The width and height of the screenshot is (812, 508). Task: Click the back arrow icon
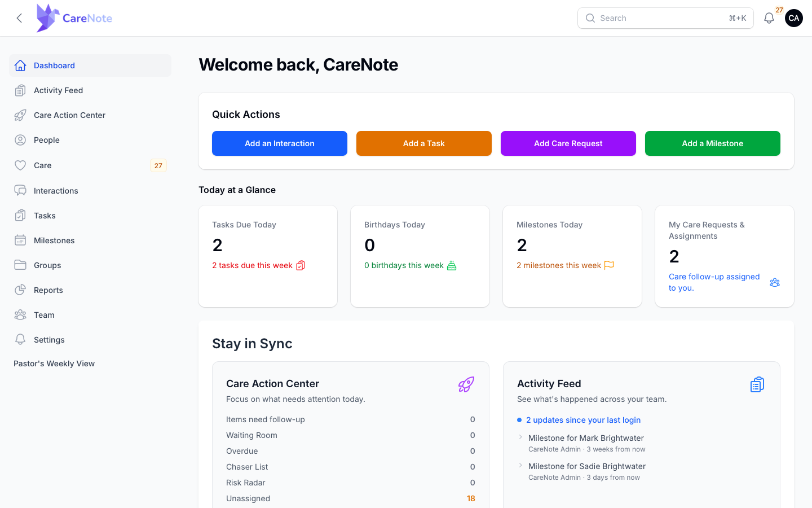coord(19,18)
